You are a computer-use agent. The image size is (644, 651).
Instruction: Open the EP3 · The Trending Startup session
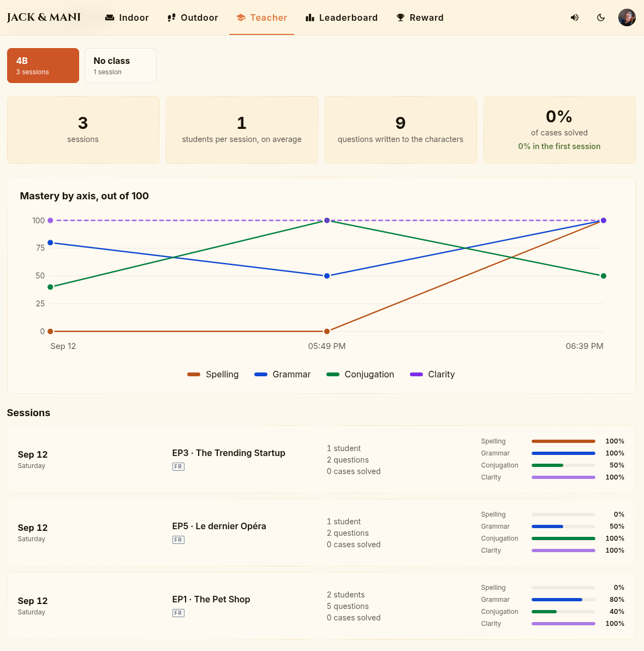pos(321,459)
